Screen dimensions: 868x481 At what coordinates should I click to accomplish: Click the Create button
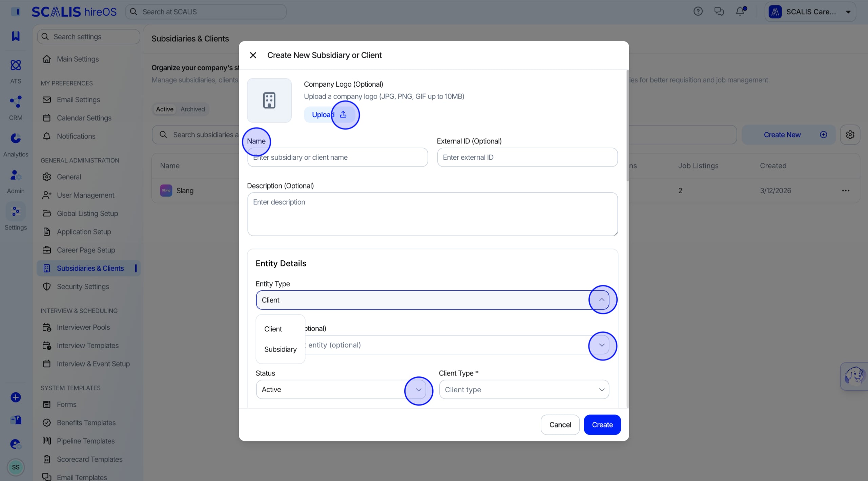602,424
